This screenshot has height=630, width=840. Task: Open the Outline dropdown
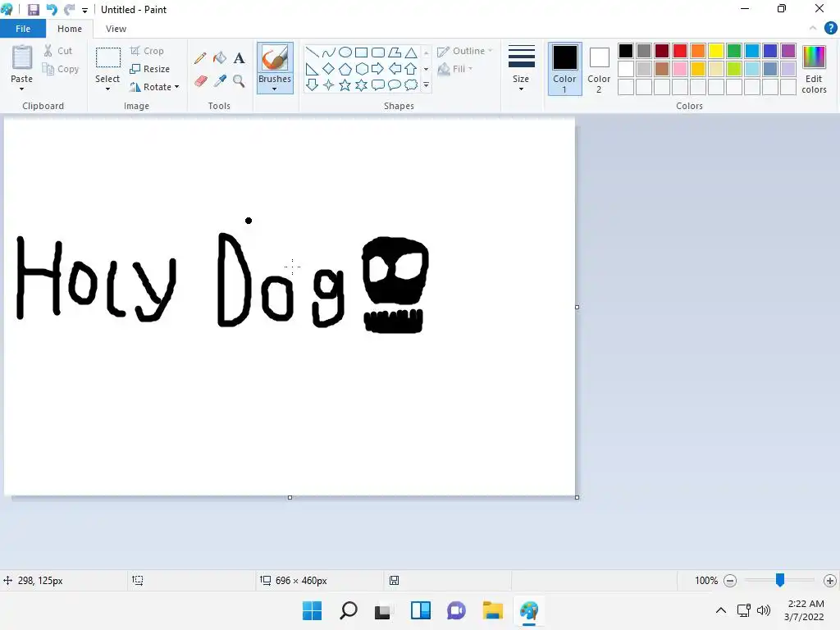[464, 51]
